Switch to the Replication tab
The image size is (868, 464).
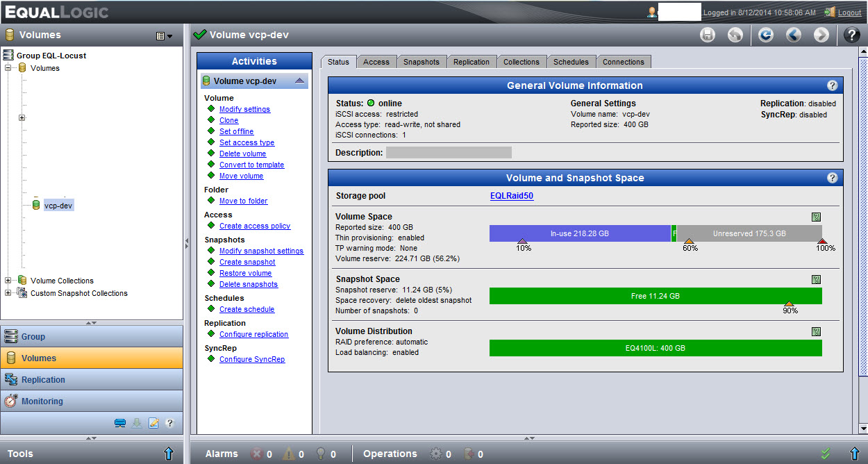point(471,62)
